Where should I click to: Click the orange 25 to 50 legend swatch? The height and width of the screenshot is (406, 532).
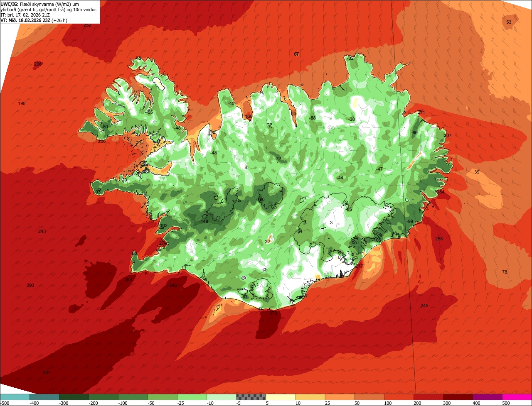click(x=340, y=397)
